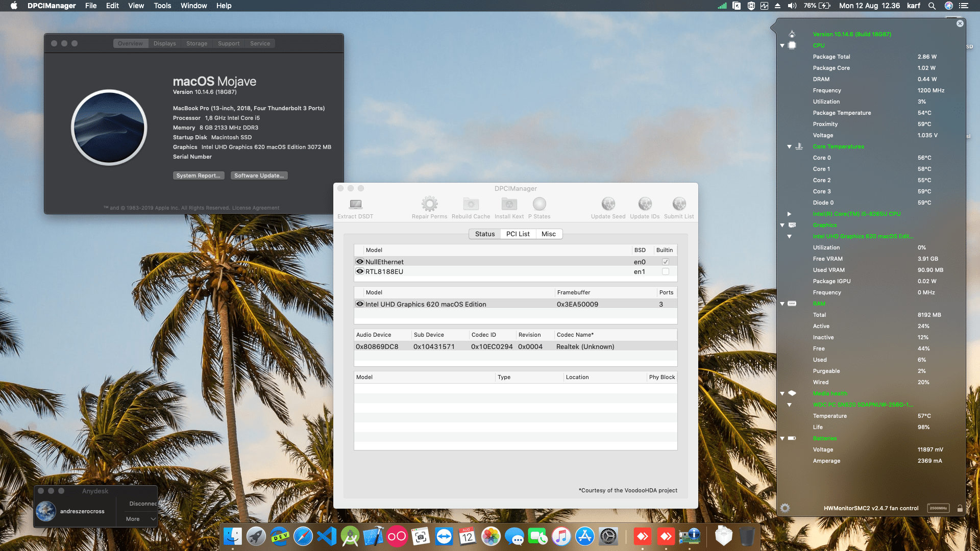This screenshot has height=551, width=980.
Task: Open the Screenshot app in Dock
Action: coord(421,536)
